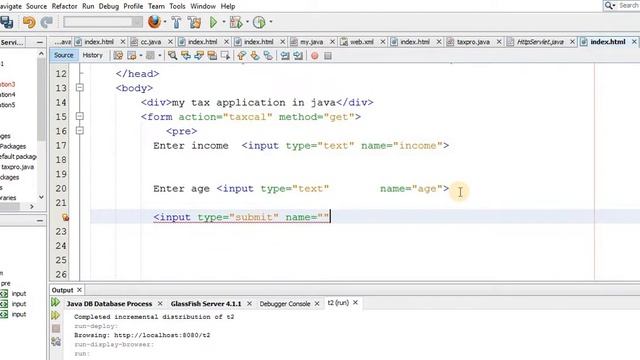
Task: Click the Find Selection magnifier icon
Action: 173,56
